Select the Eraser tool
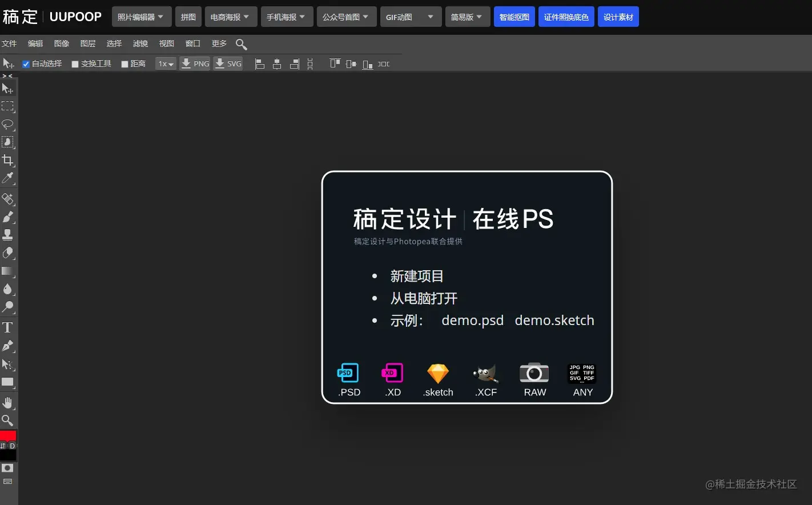This screenshot has height=505, width=812. click(7, 252)
